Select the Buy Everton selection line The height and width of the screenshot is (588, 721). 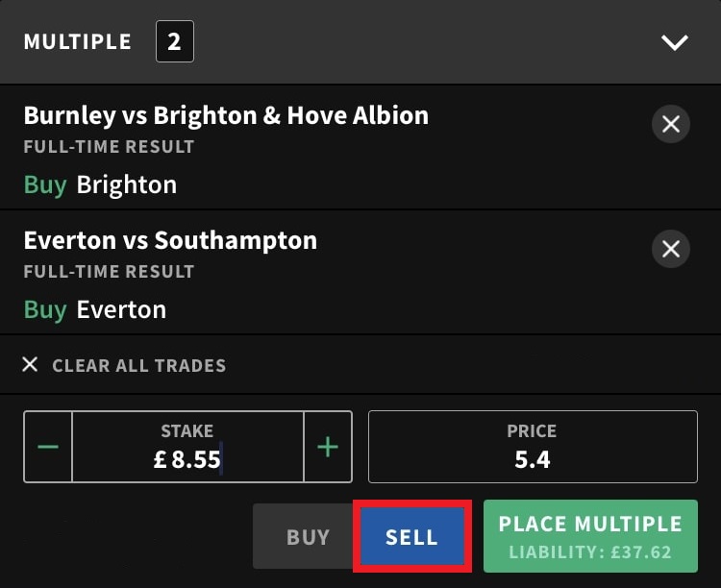(x=95, y=309)
